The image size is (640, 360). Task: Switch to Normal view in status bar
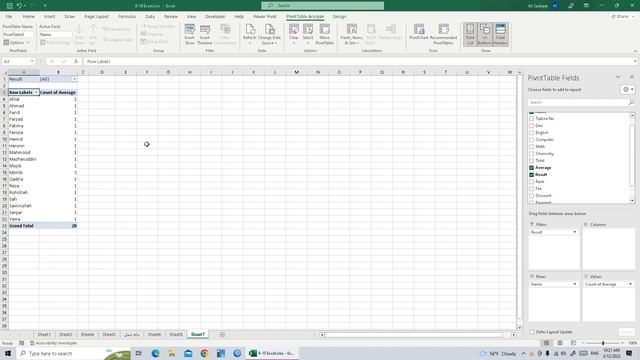[546, 343]
